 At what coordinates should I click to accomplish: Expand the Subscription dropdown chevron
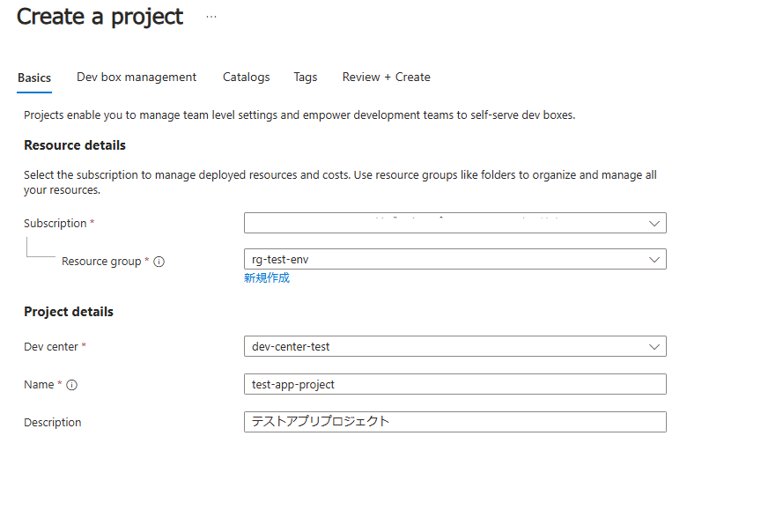click(654, 224)
